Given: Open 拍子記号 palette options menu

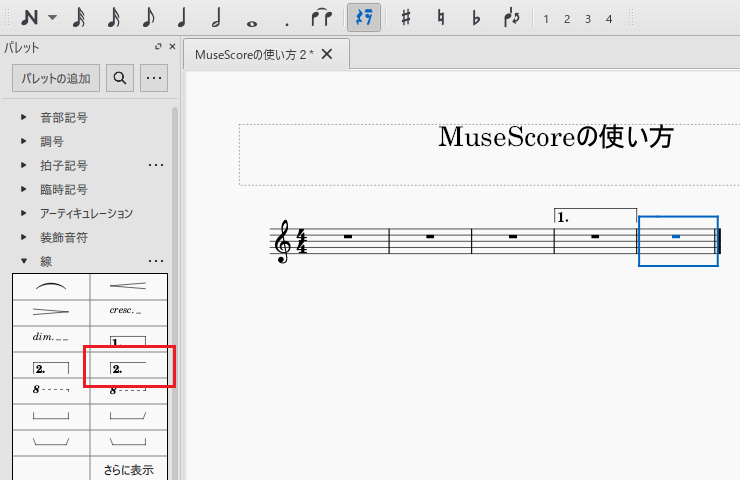Looking at the screenshot, I should coord(156,165).
